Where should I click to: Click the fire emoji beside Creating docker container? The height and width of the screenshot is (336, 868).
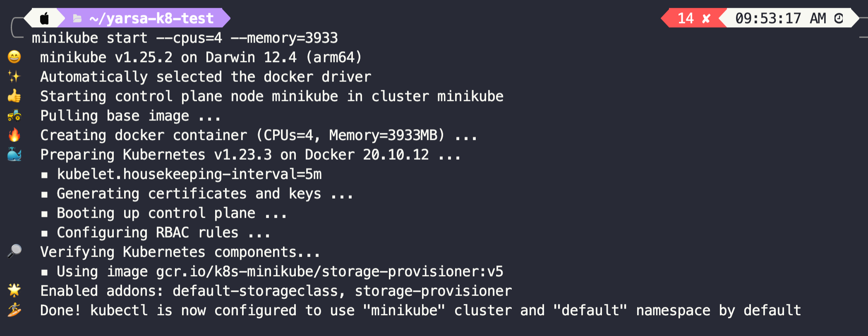(14, 135)
